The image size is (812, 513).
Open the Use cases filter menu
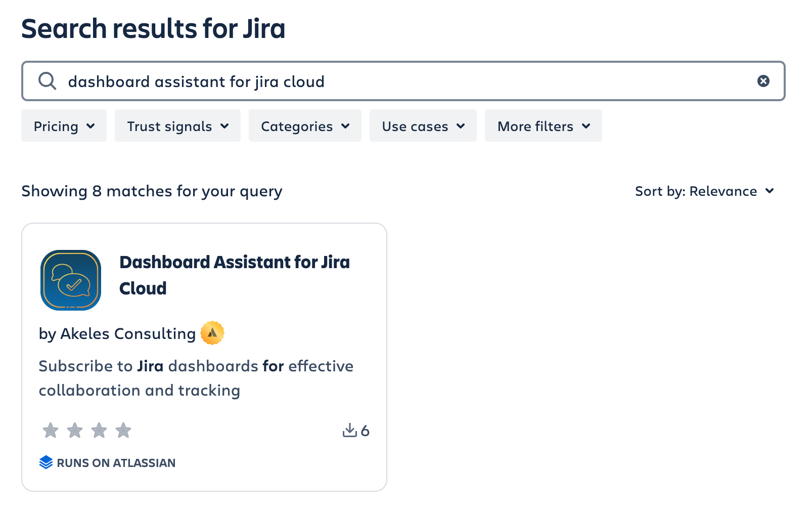pos(423,126)
